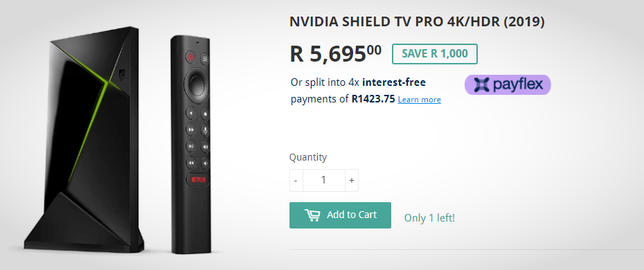This screenshot has height=270, width=644.
Task: Click the circular d-pad on the remote
Action: pos(197,84)
